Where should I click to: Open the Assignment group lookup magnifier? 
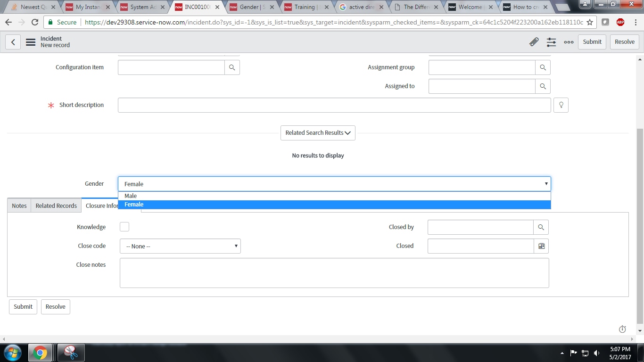[543, 67]
